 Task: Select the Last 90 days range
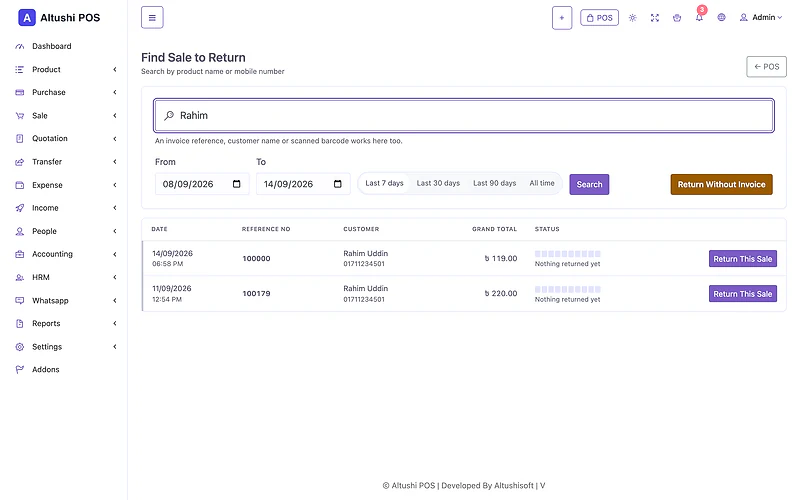click(494, 183)
